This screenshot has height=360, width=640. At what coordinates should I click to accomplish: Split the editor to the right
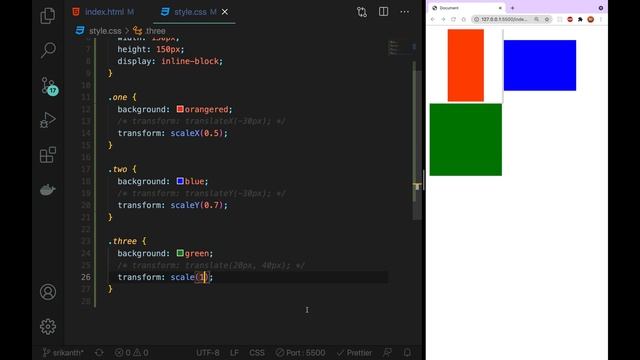pos(383,12)
